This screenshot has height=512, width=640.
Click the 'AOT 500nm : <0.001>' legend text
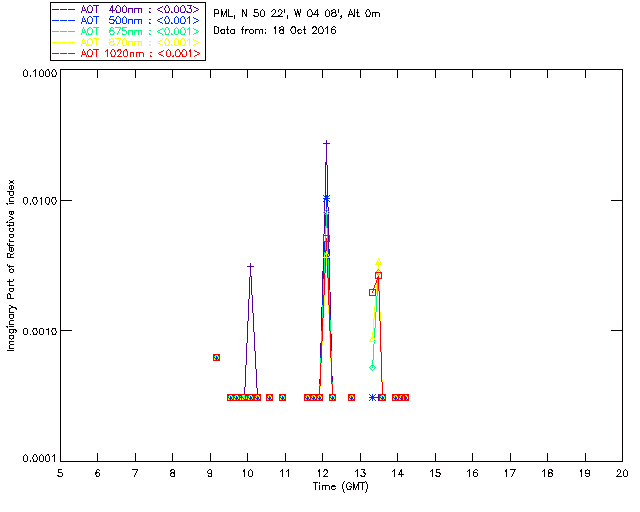pyautogui.click(x=140, y=20)
